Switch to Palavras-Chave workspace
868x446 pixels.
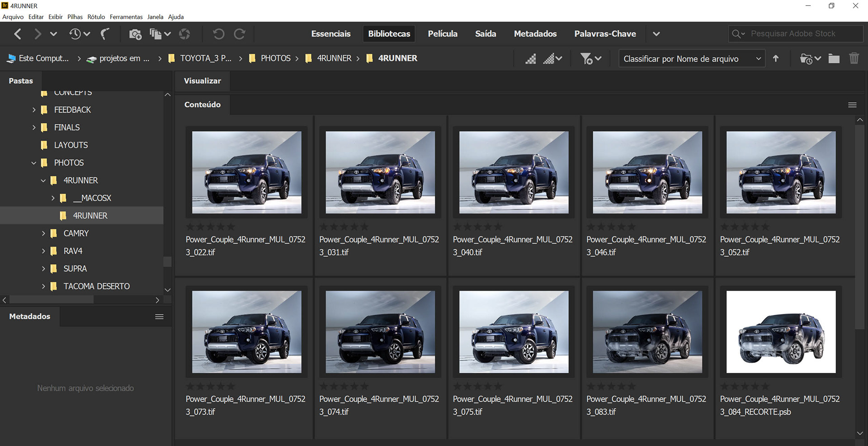click(x=605, y=34)
